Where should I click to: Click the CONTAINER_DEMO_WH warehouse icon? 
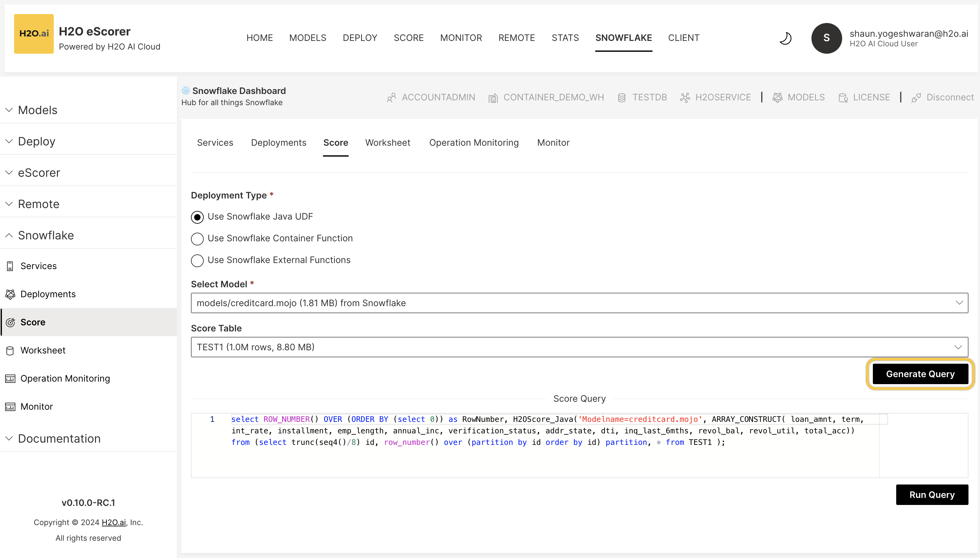(493, 98)
